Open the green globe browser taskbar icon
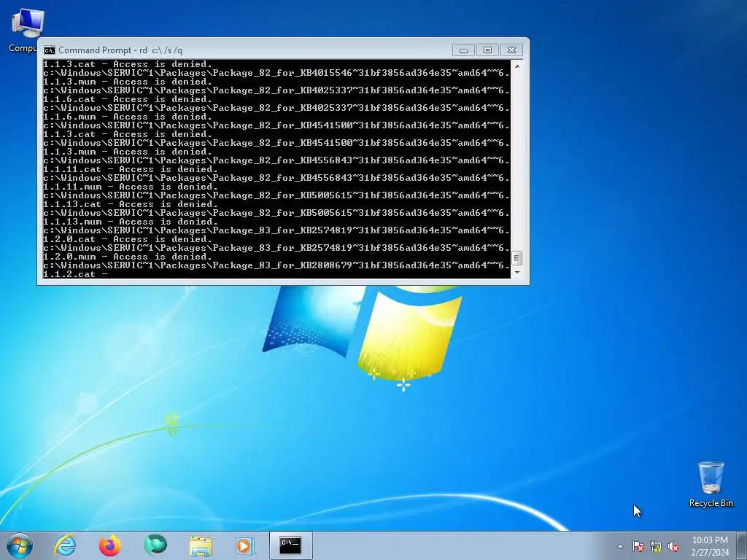 (x=155, y=545)
